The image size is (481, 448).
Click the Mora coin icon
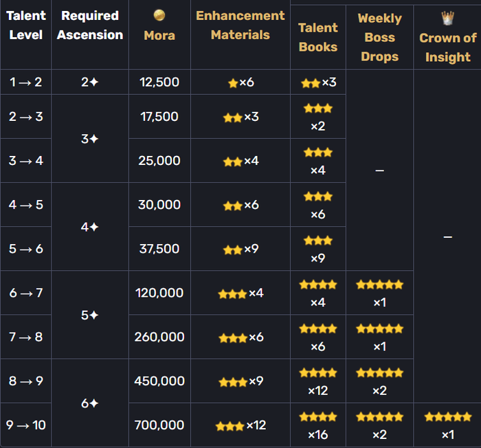point(159,15)
